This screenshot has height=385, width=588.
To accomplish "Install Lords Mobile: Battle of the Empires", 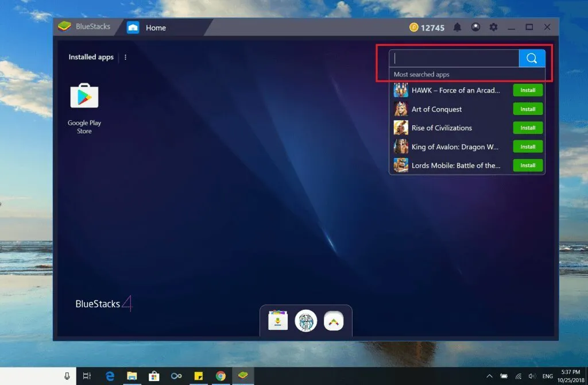I will tap(528, 165).
